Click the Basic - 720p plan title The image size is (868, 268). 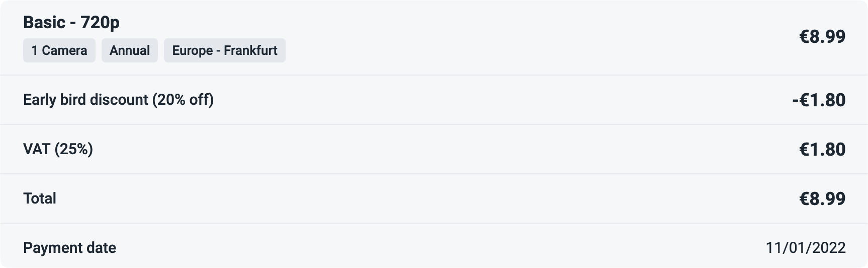point(71,23)
